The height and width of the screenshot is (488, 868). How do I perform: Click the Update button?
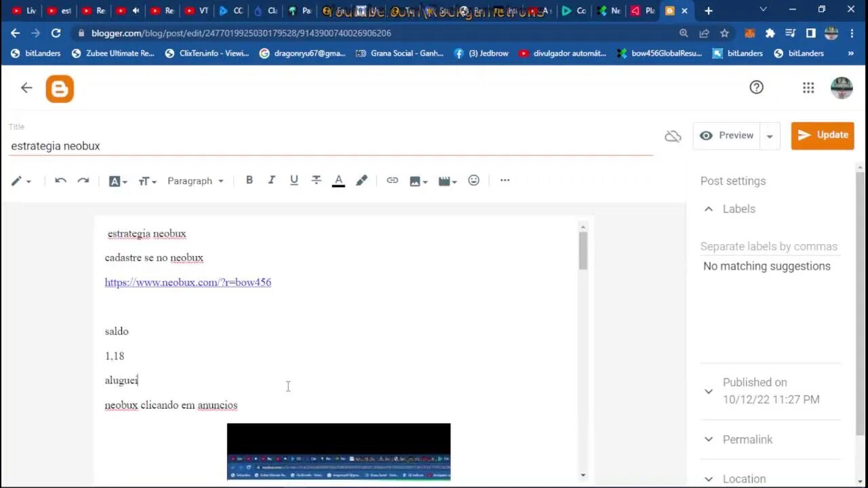(823, 136)
